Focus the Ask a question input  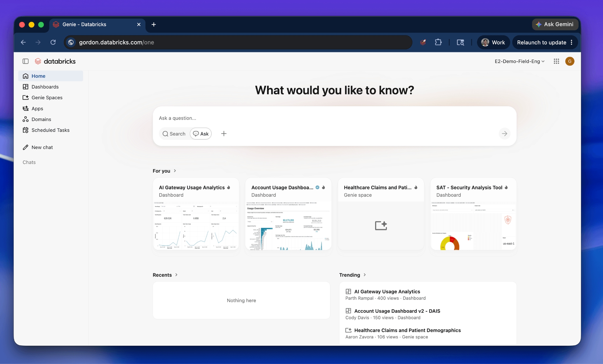coord(334,118)
